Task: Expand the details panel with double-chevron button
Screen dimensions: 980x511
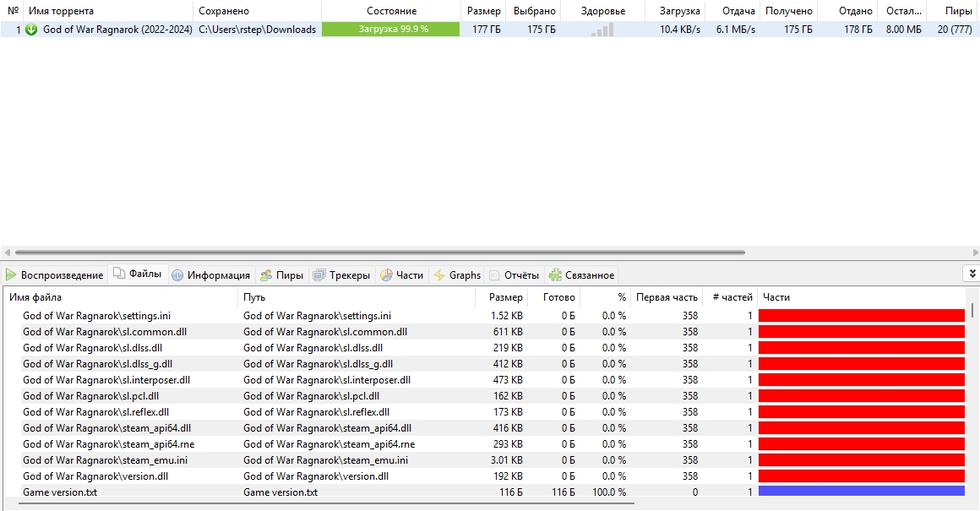Action: coord(972,274)
